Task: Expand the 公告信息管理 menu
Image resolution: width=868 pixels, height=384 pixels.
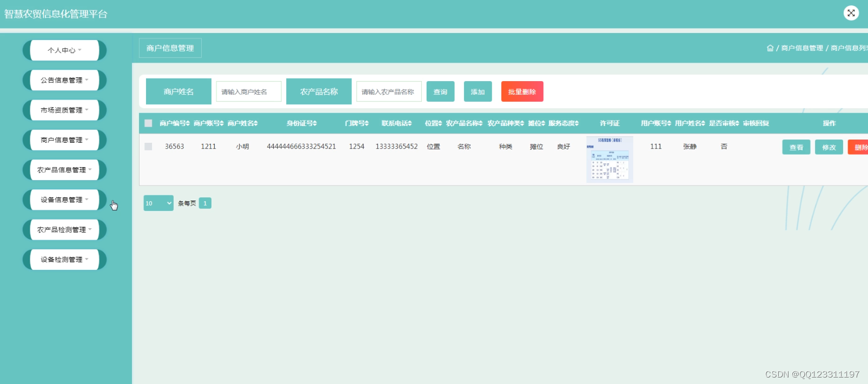Action: coord(64,80)
